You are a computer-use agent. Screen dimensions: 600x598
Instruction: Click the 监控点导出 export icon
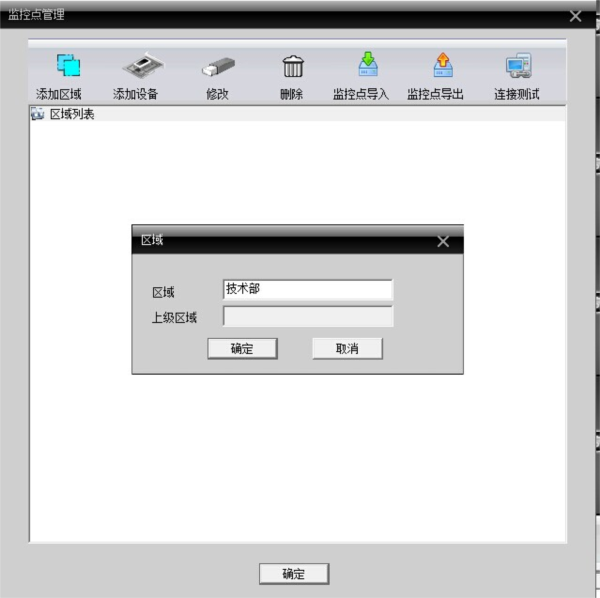tap(443, 66)
